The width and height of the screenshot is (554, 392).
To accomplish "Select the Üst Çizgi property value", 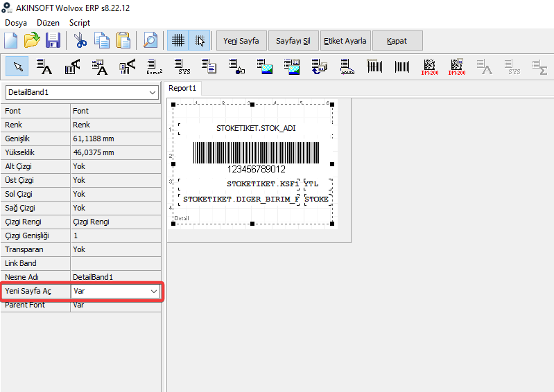I will [116, 180].
